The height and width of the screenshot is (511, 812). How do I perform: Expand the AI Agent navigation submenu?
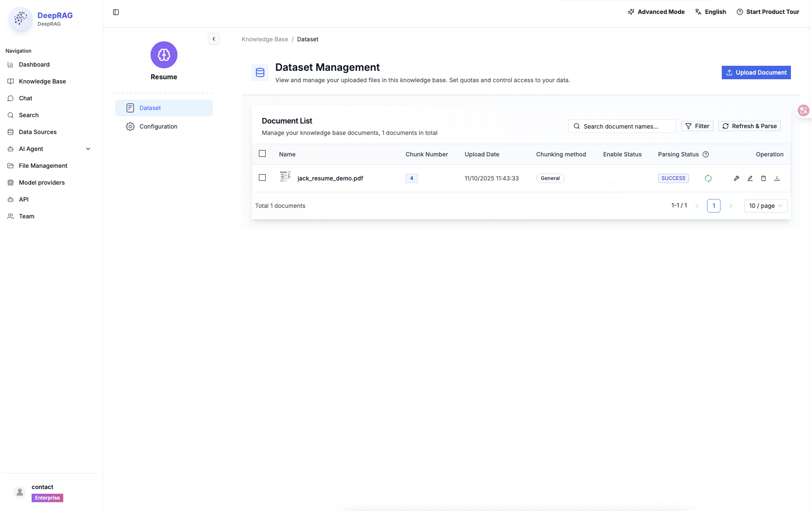click(88, 149)
